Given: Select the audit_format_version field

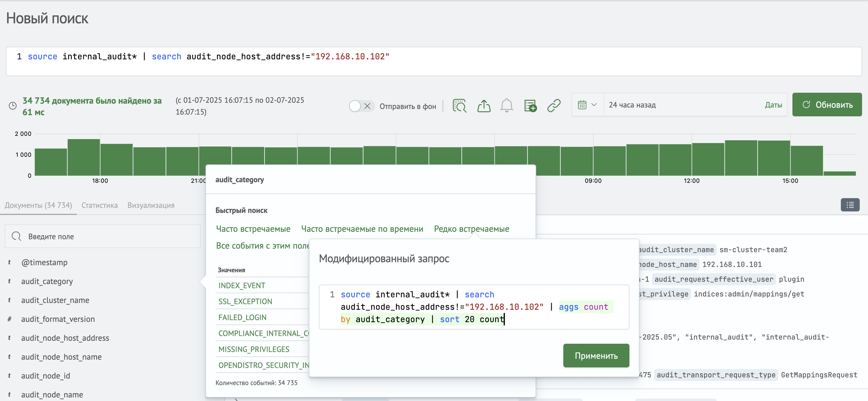Looking at the screenshot, I should click(x=58, y=319).
